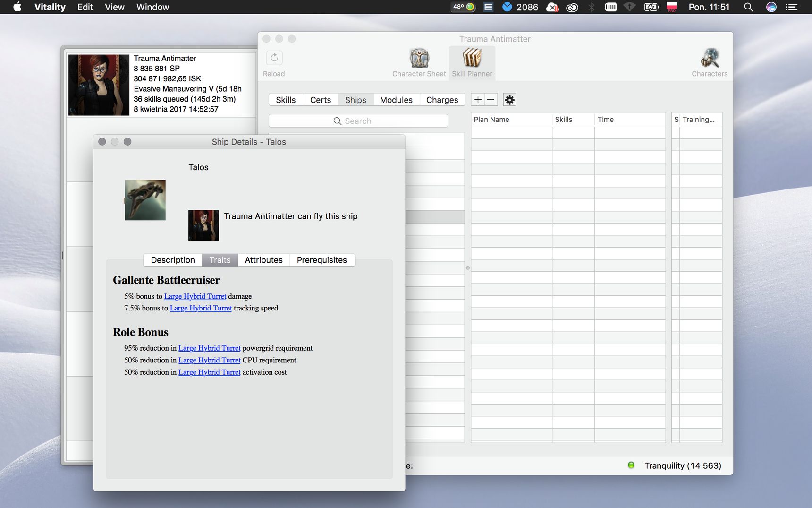Open the Window menu

[x=152, y=7]
